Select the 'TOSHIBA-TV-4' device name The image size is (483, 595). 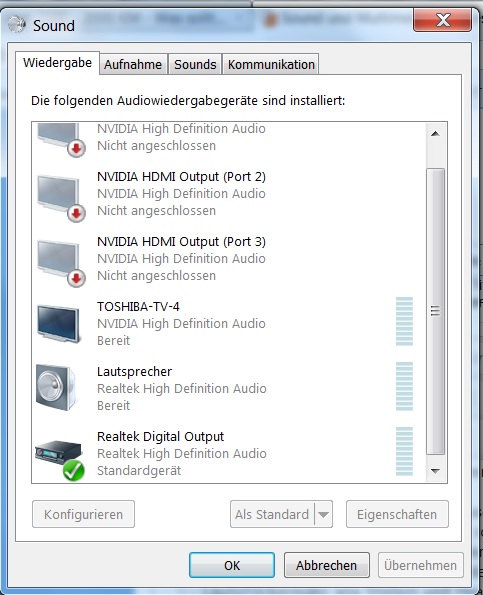(138, 306)
